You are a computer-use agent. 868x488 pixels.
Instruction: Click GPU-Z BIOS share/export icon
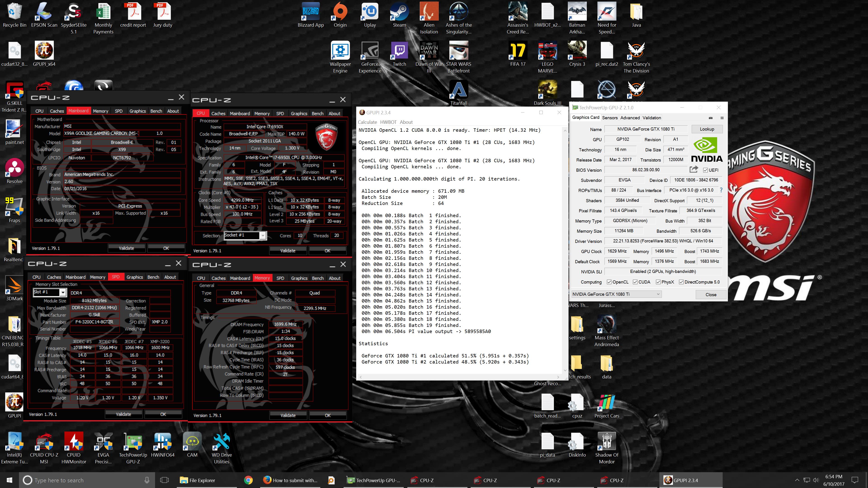pos(693,169)
